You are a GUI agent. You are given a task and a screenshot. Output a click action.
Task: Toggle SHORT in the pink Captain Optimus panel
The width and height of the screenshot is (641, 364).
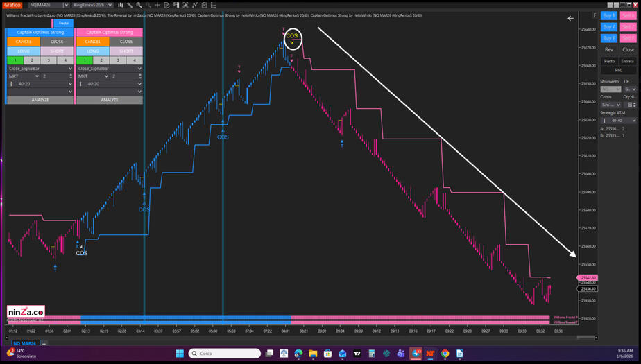(126, 51)
